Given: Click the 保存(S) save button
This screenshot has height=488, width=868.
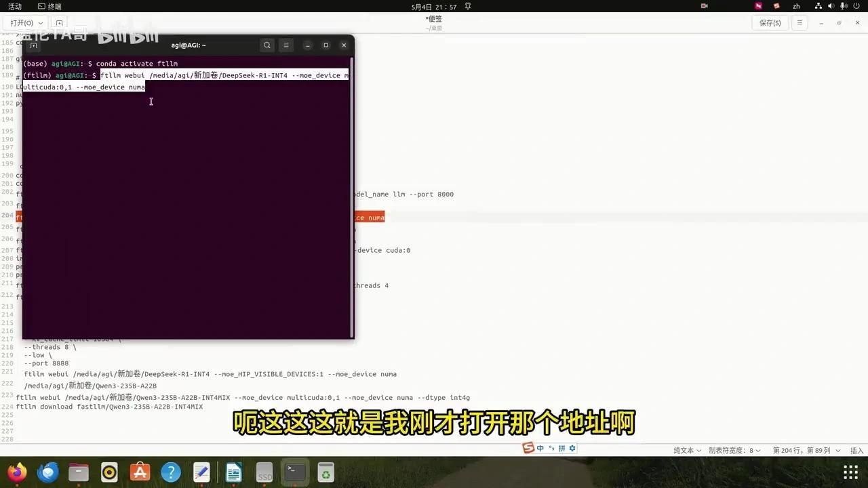Looking at the screenshot, I should tap(770, 22).
